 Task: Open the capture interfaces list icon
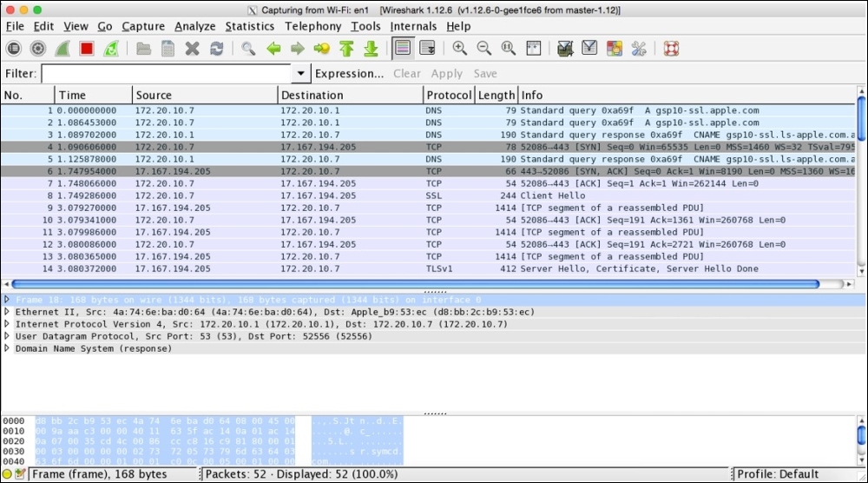point(14,49)
